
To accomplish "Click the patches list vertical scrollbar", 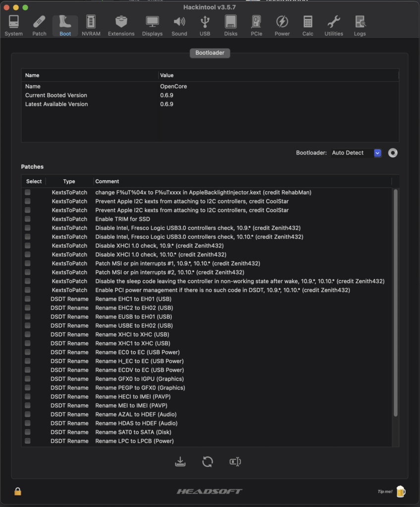I will 395,303.
